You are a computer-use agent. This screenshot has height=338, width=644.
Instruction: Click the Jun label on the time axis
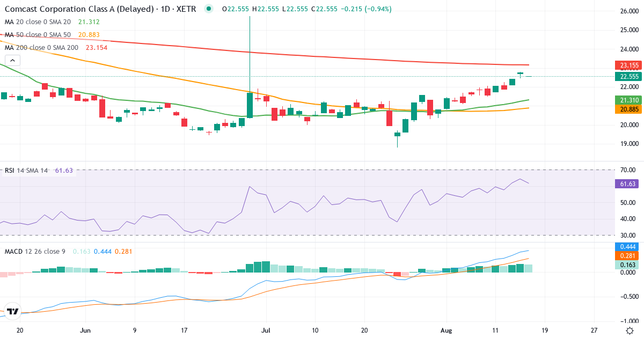(x=85, y=330)
